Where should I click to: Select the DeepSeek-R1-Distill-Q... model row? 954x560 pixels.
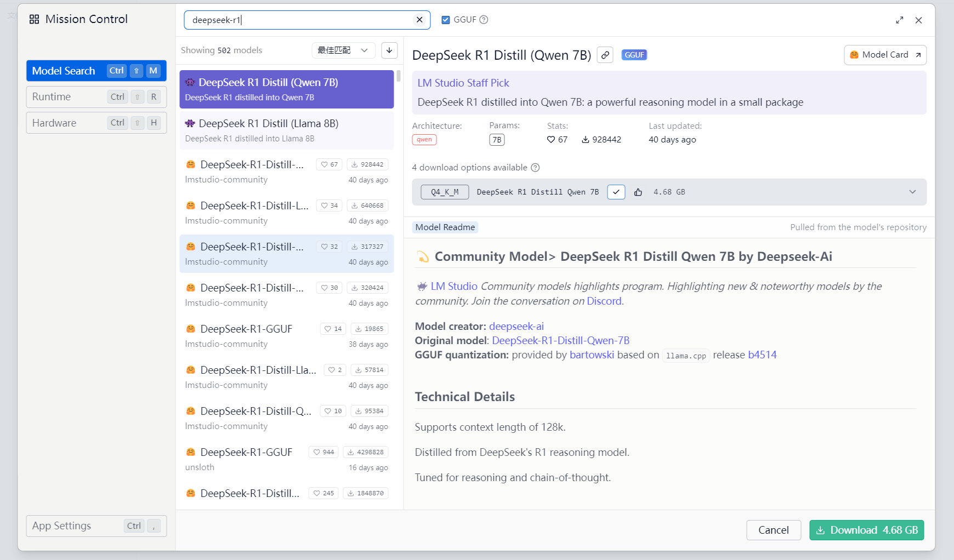tap(287, 418)
